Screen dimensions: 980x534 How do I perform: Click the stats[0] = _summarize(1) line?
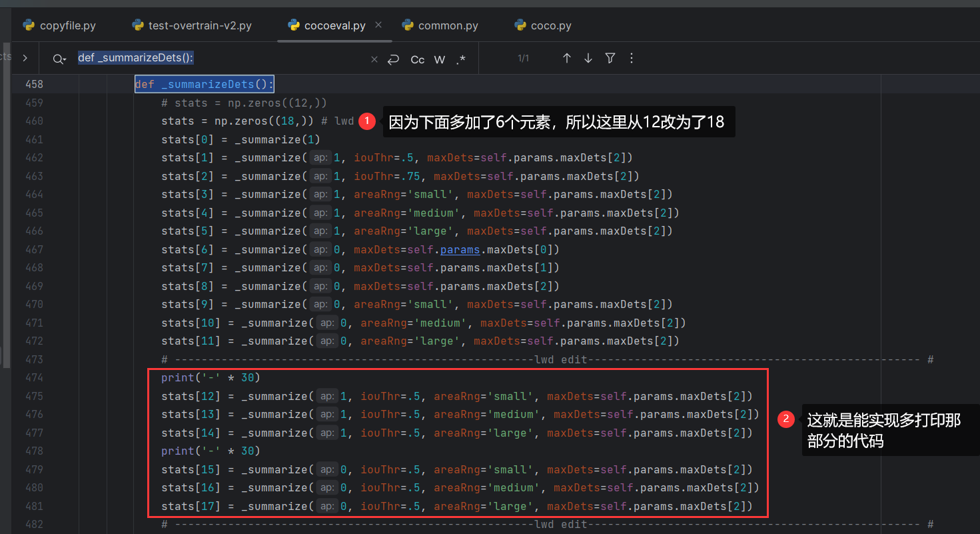(241, 140)
